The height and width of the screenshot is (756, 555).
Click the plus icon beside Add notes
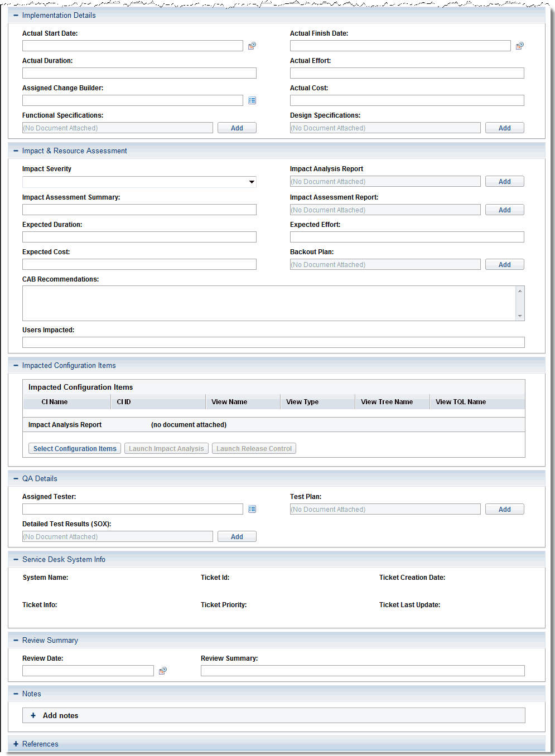coord(33,715)
